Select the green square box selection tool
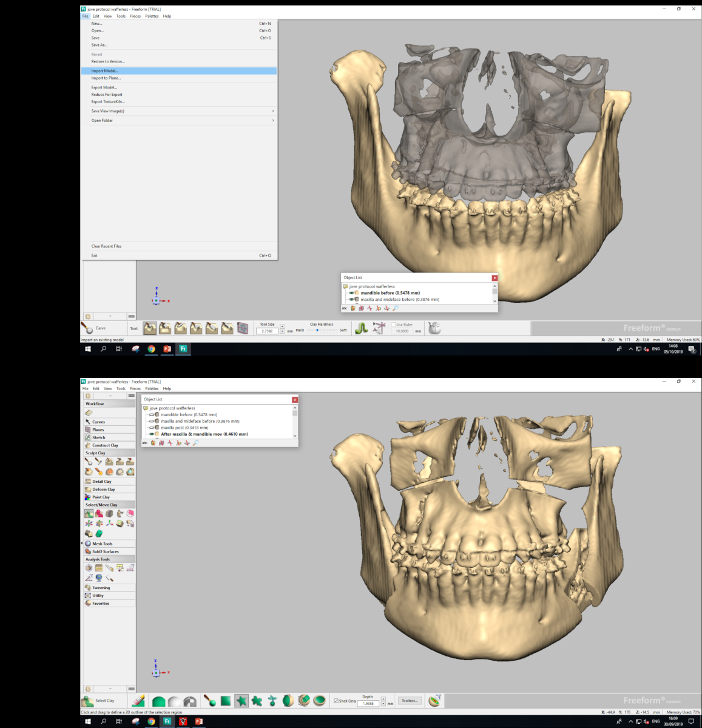This screenshot has height=728, width=702. pos(226,701)
